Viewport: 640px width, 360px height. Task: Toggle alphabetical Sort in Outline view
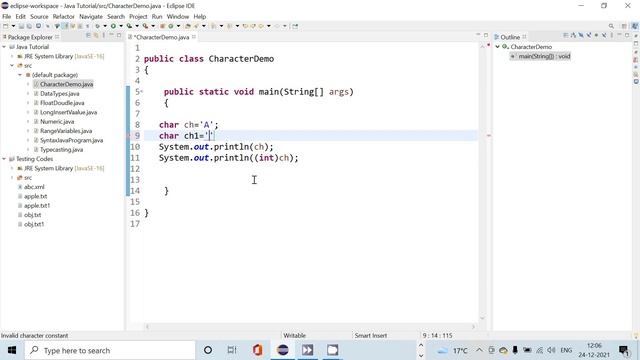[573, 36]
